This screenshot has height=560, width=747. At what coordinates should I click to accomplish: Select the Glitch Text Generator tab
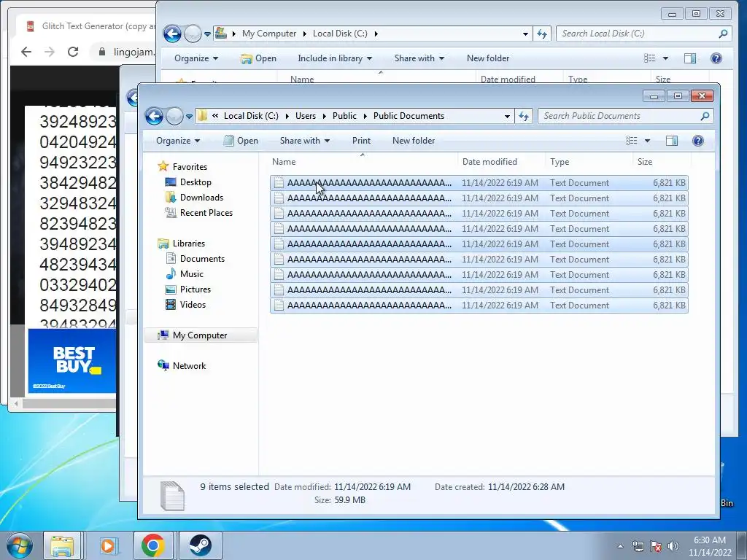click(x=90, y=26)
